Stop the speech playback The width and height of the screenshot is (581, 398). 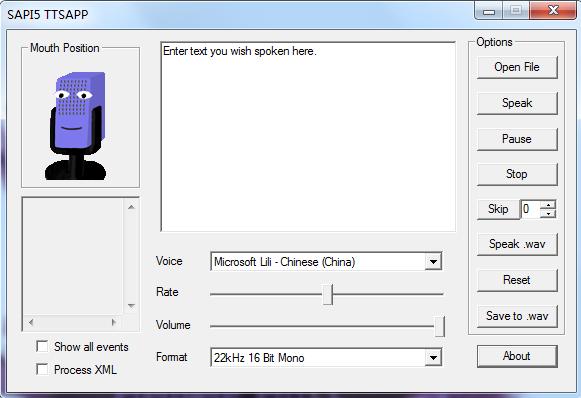517,174
